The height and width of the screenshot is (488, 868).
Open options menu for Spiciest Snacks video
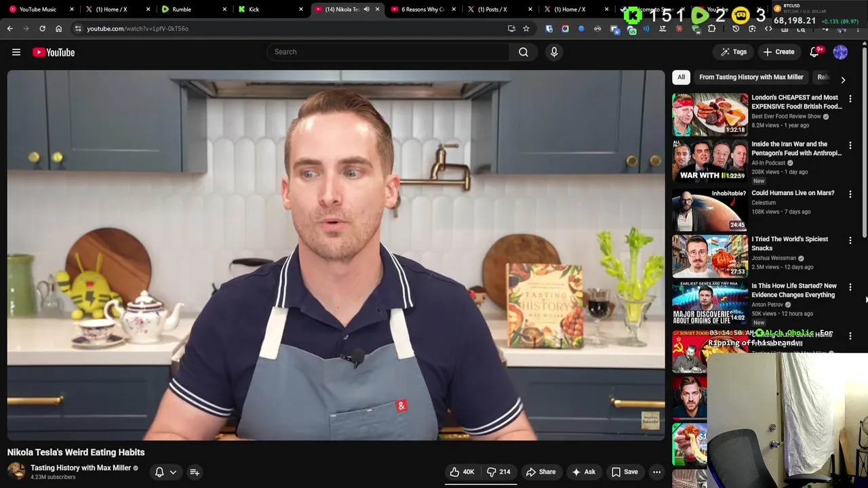point(850,241)
